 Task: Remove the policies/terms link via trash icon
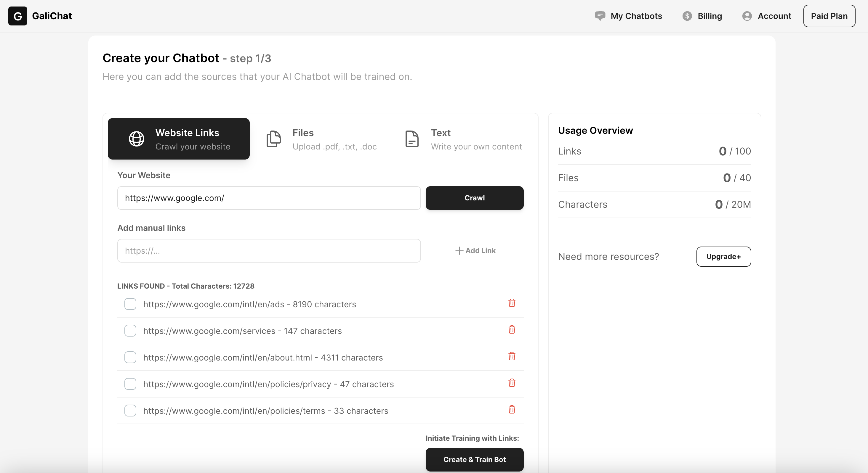pyautogui.click(x=512, y=409)
